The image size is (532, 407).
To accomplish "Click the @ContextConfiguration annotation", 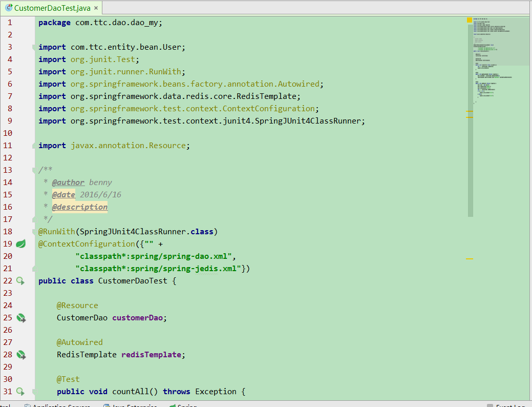I will [x=87, y=244].
